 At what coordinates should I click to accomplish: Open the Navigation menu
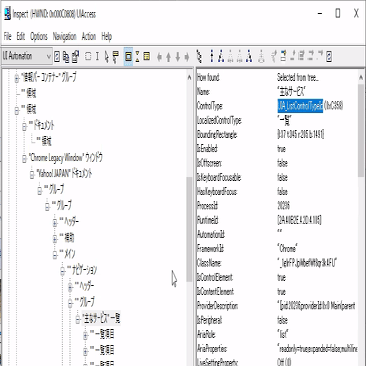pyautogui.click(x=65, y=36)
